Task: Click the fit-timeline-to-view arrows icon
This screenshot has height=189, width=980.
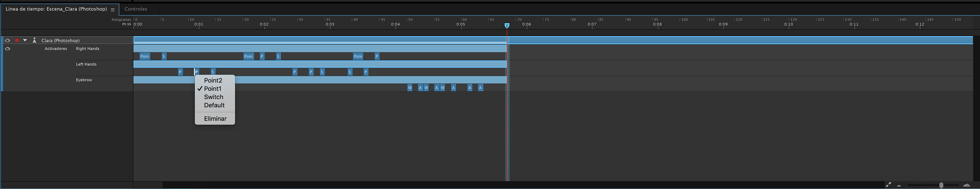Action: [888, 185]
